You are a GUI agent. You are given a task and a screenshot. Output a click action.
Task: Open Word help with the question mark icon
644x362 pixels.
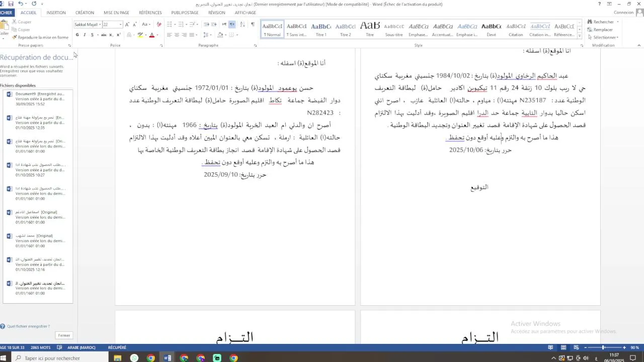[599, 4]
